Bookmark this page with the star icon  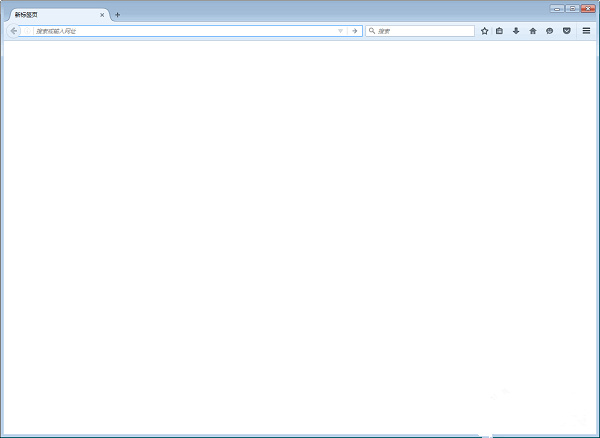click(484, 31)
